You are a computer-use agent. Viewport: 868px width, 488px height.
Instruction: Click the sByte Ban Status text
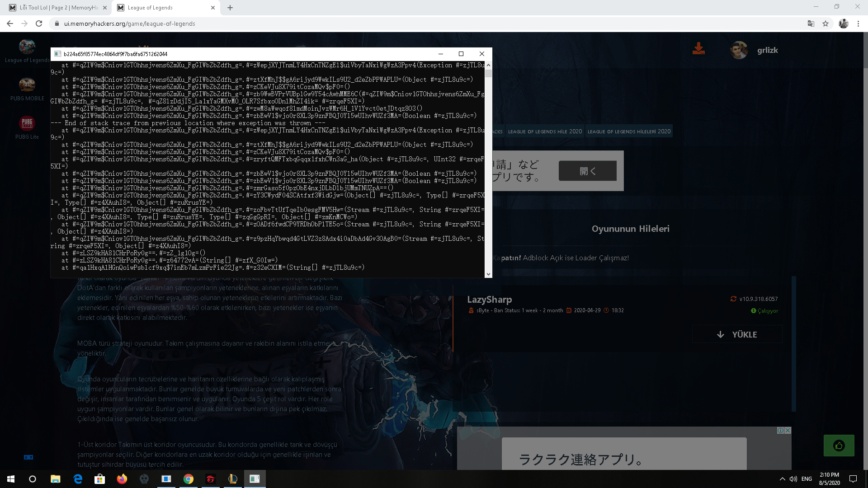pyautogui.click(x=519, y=310)
